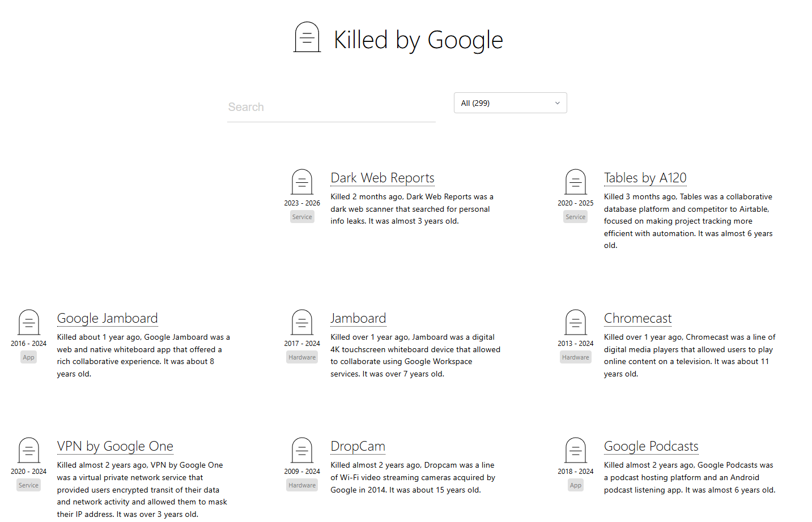Click the tombstone icon for VPN by Google One
The width and height of the screenshot is (812, 522).
tap(28, 450)
